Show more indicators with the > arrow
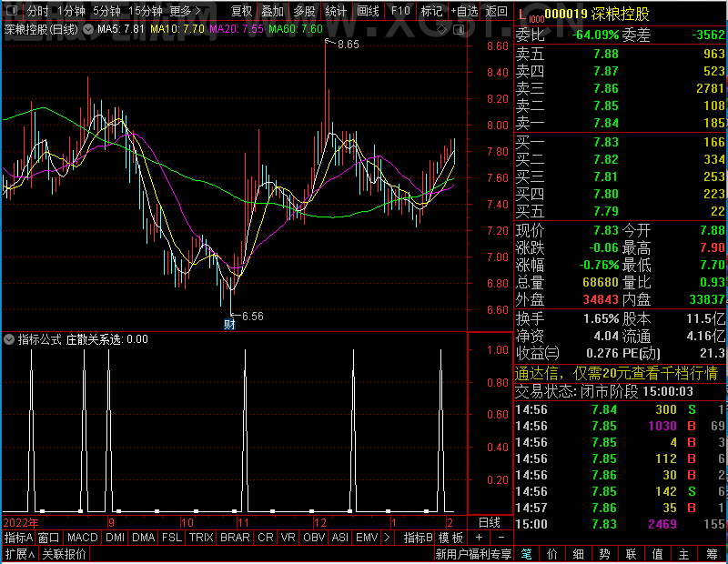 click(x=388, y=538)
